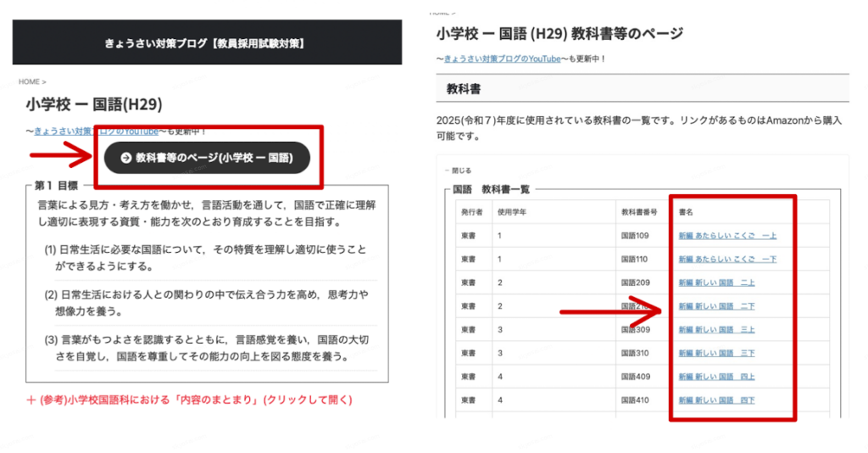Image resolution: width=868 pixels, height=453 pixels.
Task: Open 新編 新しい 国語 四下 link
Action: 716,400
